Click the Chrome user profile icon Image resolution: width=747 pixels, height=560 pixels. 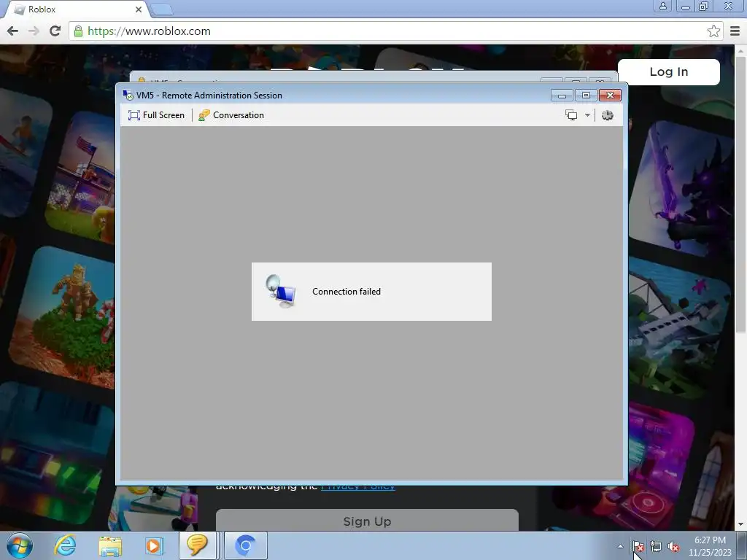point(662,6)
